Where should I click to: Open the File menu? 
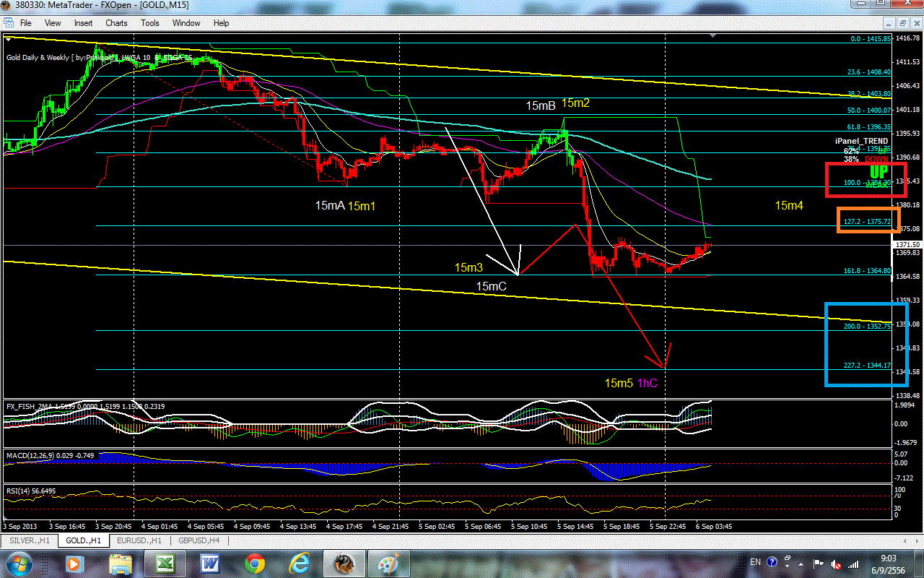coord(25,23)
